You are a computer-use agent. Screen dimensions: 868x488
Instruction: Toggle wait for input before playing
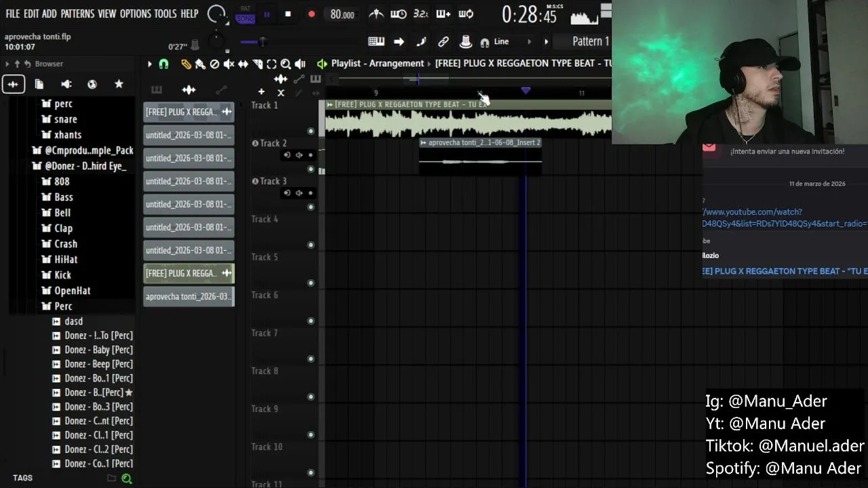pos(399,14)
